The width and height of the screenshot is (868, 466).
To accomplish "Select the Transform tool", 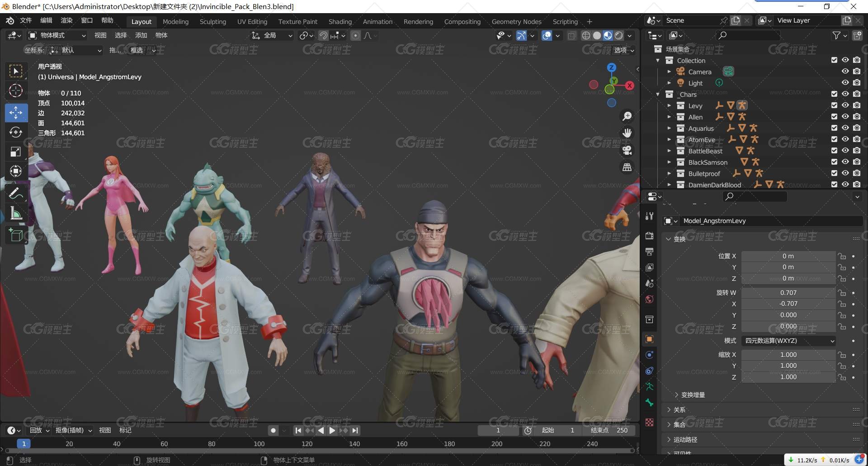I will (16, 171).
